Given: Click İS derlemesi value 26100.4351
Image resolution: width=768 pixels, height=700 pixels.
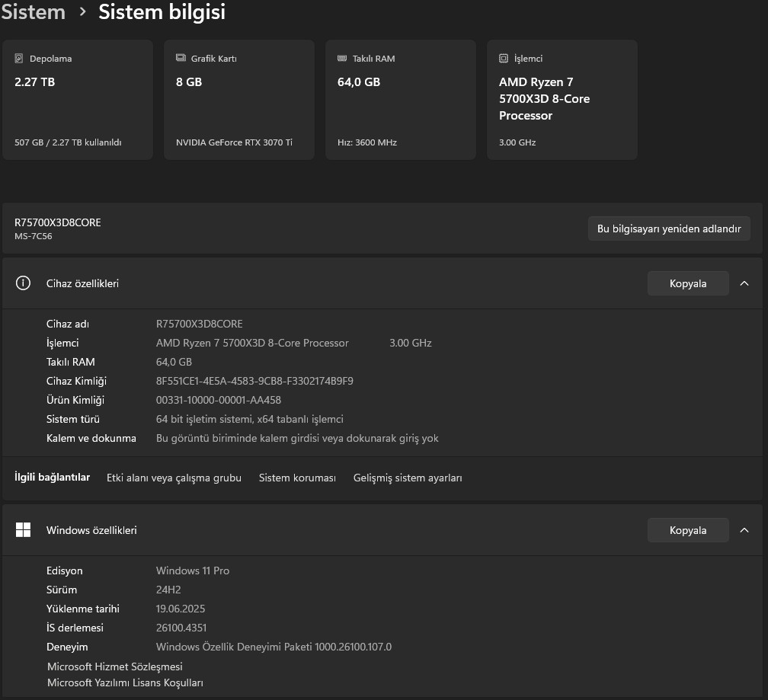Looking at the screenshot, I should tap(181, 628).
